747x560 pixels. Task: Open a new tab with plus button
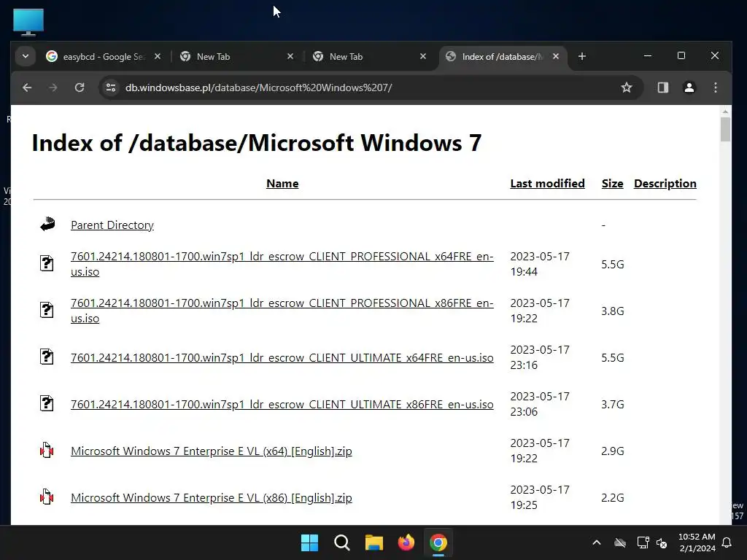(582, 56)
